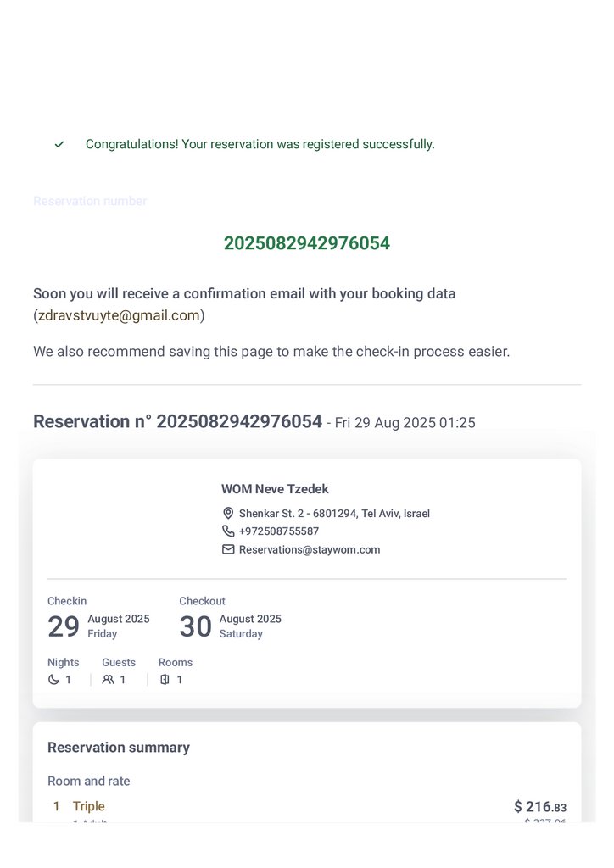The height and width of the screenshot is (868, 614).
Task: Open the Reservations@staywom.com email link
Action: [310, 549]
